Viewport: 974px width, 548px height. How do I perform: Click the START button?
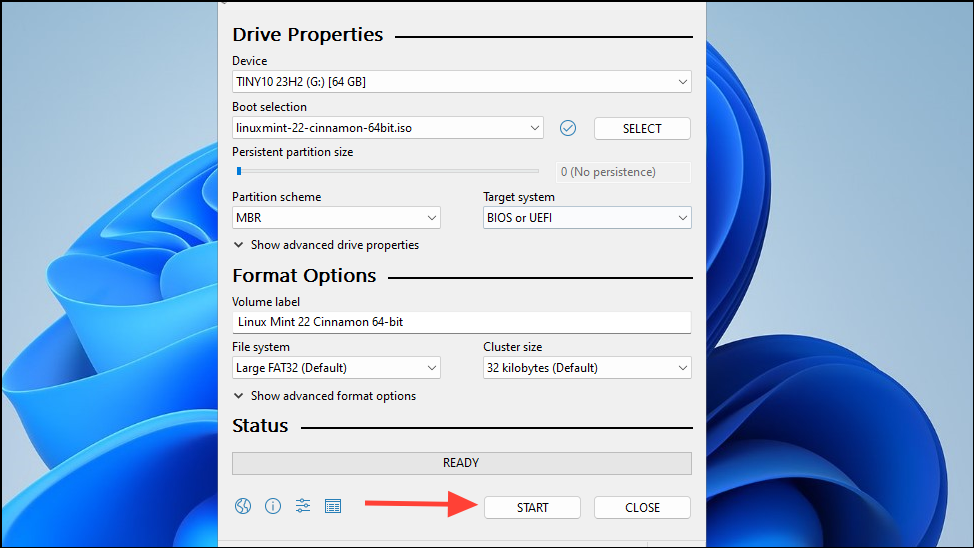532,508
